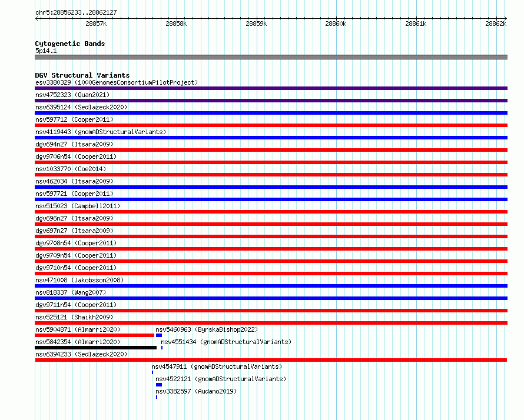524x420 pixels.
Task: Click nsv5460963 (ByrskaBishop2022) label
Action: point(207,329)
